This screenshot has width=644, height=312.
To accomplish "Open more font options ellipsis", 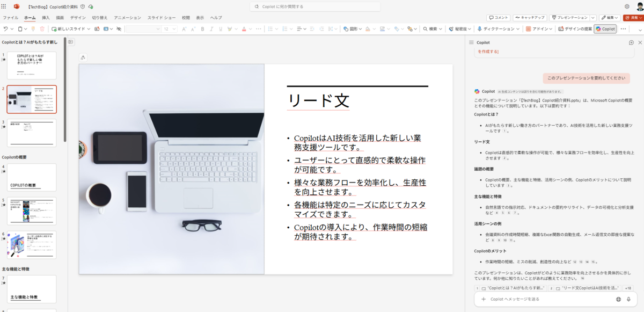I will click(x=258, y=29).
